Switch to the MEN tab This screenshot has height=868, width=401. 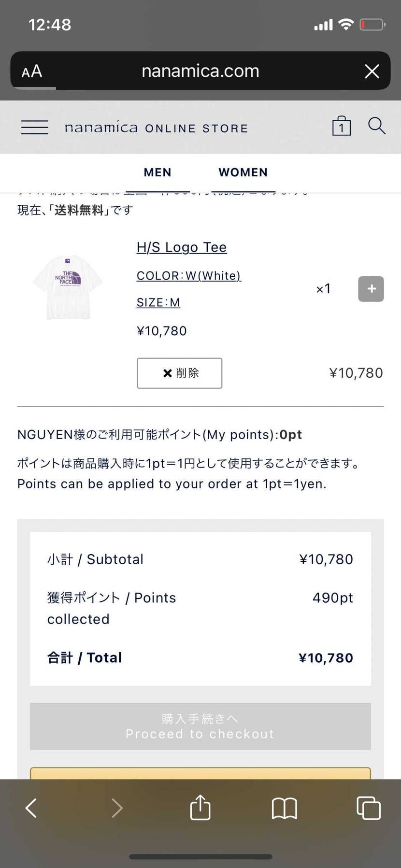(158, 172)
